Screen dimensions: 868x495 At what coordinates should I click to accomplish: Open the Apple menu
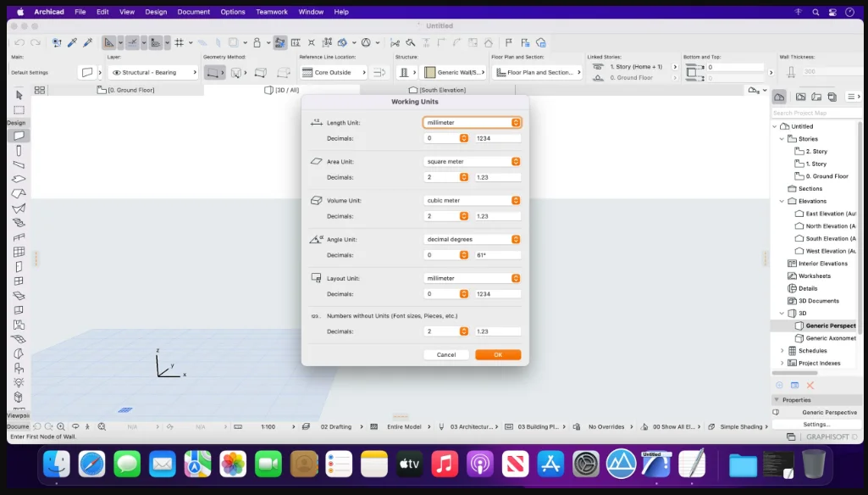pos(20,12)
